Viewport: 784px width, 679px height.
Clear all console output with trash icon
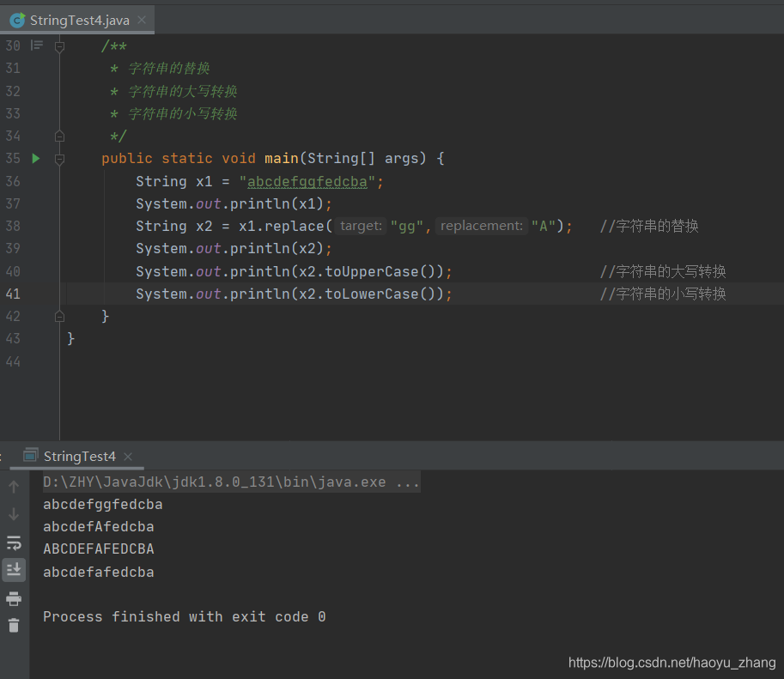click(14, 625)
